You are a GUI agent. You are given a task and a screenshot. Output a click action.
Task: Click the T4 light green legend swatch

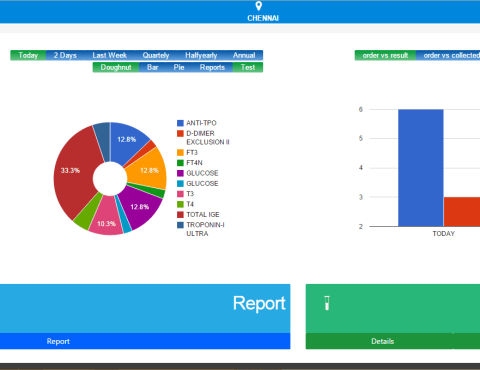point(180,204)
